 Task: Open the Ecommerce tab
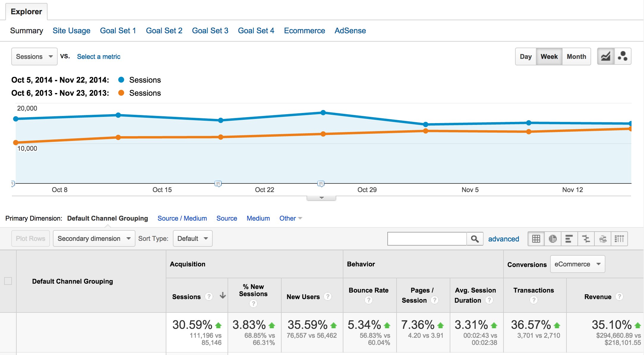pyautogui.click(x=304, y=31)
